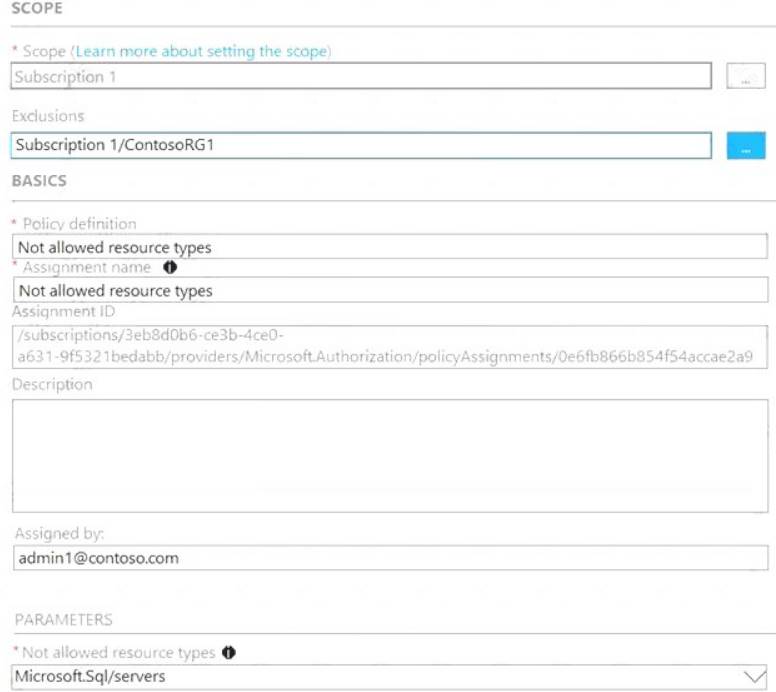The width and height of the screenshot is (776, 692).
Task: Click the blue Exclusions ellipsis button
Action: [745, 146]
